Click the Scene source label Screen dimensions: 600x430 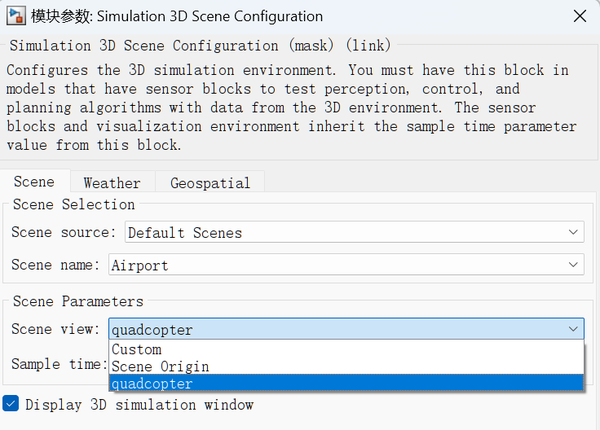click(x=65, y=232)
